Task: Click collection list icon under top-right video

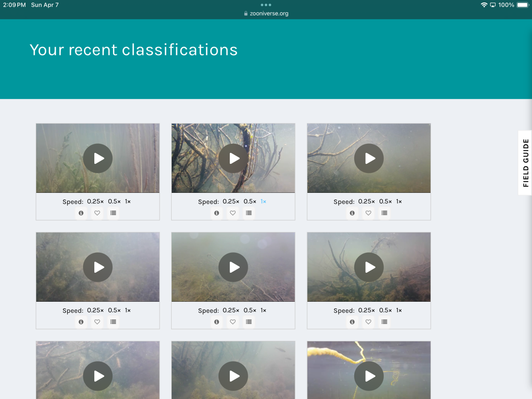Action: (384, 213)
